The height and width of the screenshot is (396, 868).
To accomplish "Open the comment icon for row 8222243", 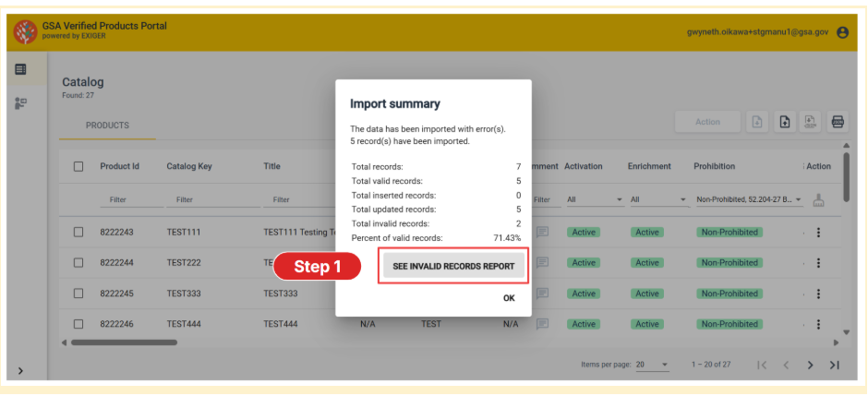I will click(x=542, y=233).
